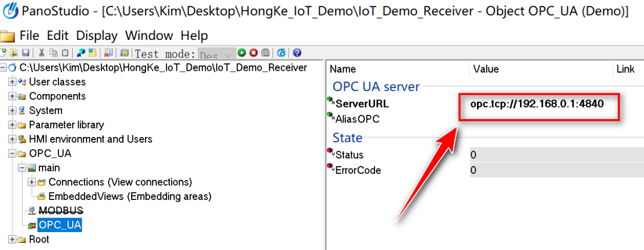Click the New application toolbar icon
The width and height of the screenshot is (644, 250).
coord(4,53)
